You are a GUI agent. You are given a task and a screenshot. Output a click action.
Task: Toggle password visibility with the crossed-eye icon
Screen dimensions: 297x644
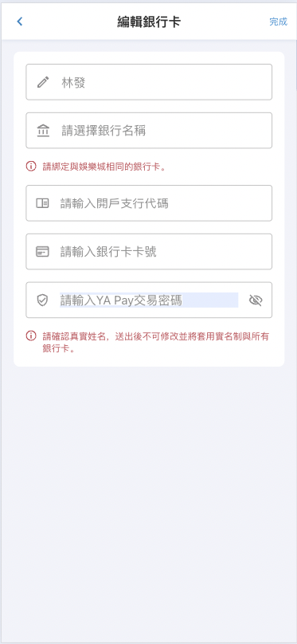tap(256, 300)
